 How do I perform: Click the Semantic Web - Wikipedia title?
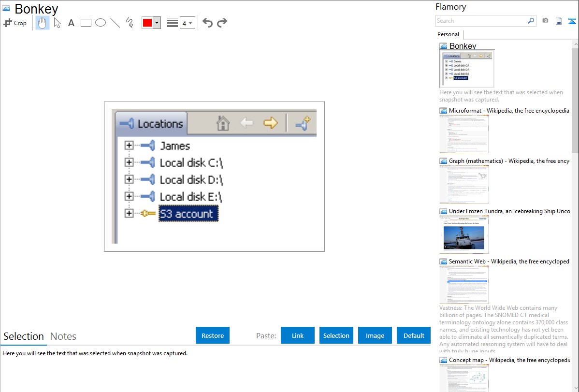click(x=509, y=261)
